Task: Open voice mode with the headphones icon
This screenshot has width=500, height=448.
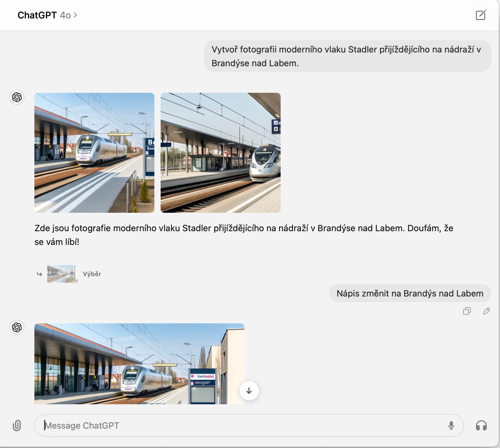Action: pyautogui.click(x=481, y=426)
